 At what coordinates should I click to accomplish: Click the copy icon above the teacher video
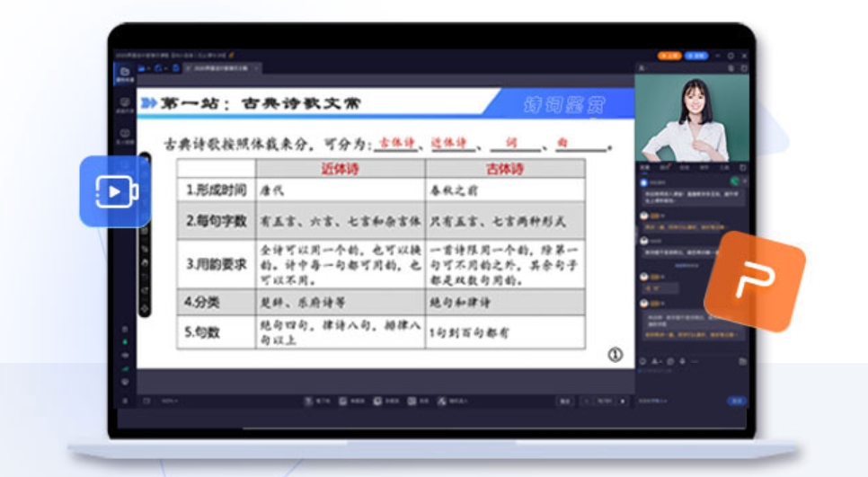(731, 68)
